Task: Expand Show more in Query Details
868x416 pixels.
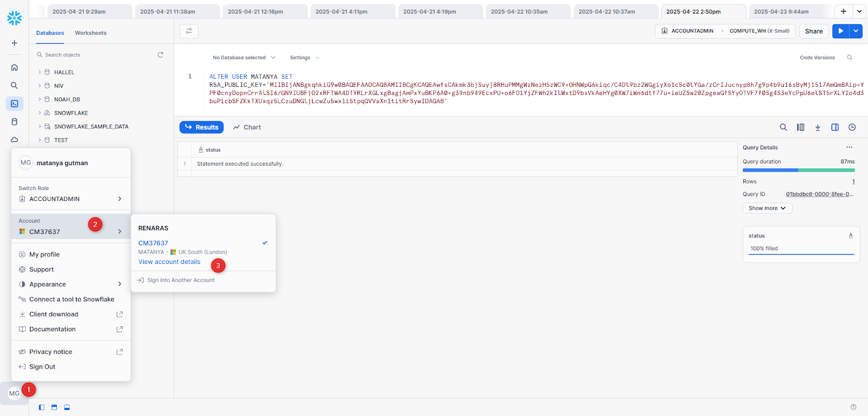Action: (x=767, y=208)
